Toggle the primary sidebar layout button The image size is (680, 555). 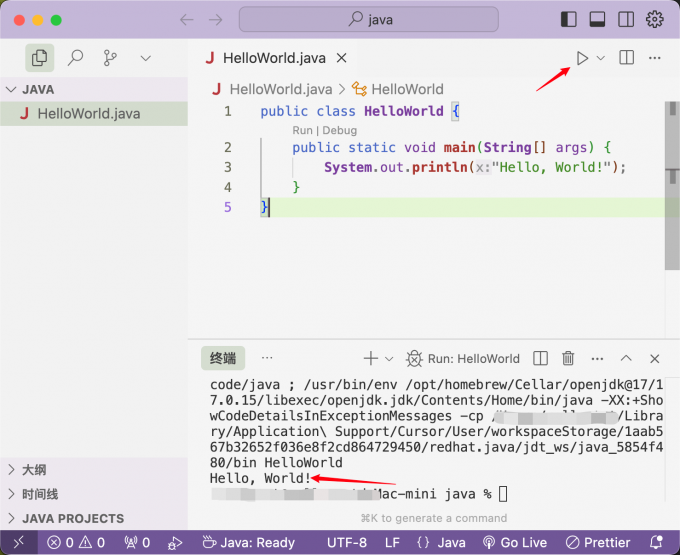(x=569, y=19)
